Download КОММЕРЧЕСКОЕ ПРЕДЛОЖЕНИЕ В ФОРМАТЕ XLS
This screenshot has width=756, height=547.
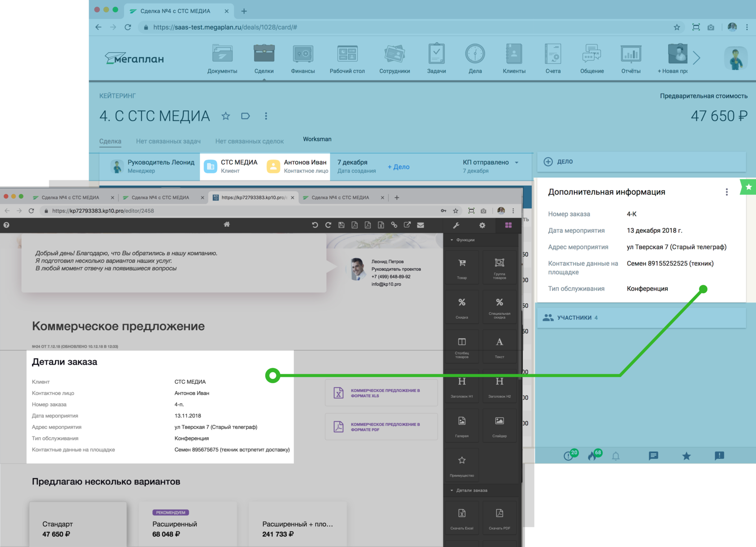coord(381,393)
